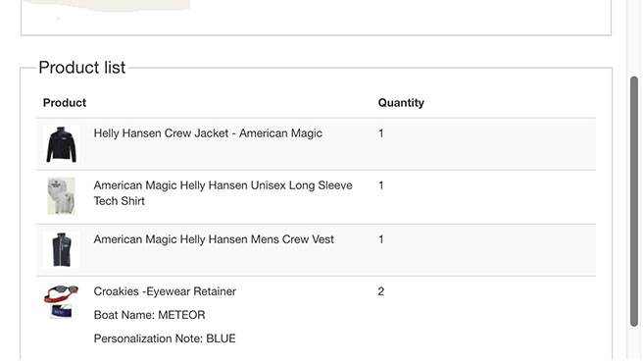
Task: Click the quantity 1 beside Mens Crew Vest
Action: 380,239
